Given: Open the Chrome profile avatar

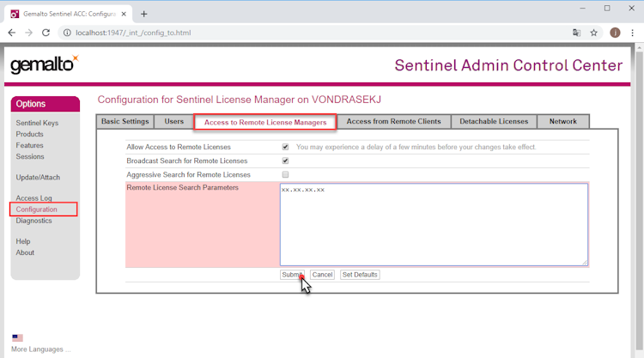Looking at the screenshot, I should (x=615, y=33).
